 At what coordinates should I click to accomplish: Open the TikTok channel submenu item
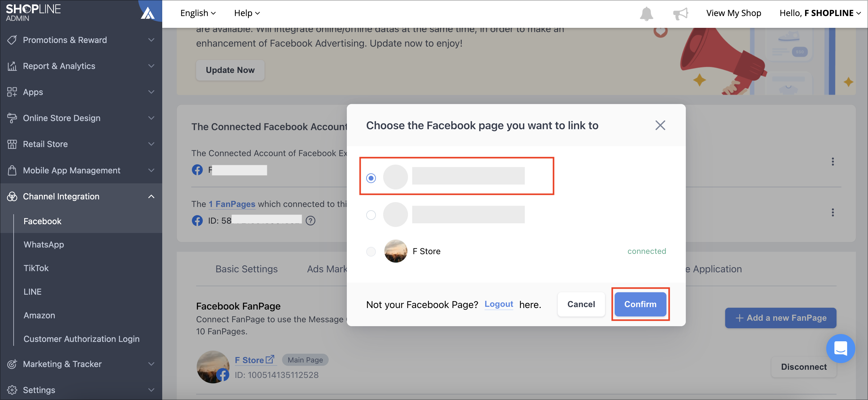36,268
